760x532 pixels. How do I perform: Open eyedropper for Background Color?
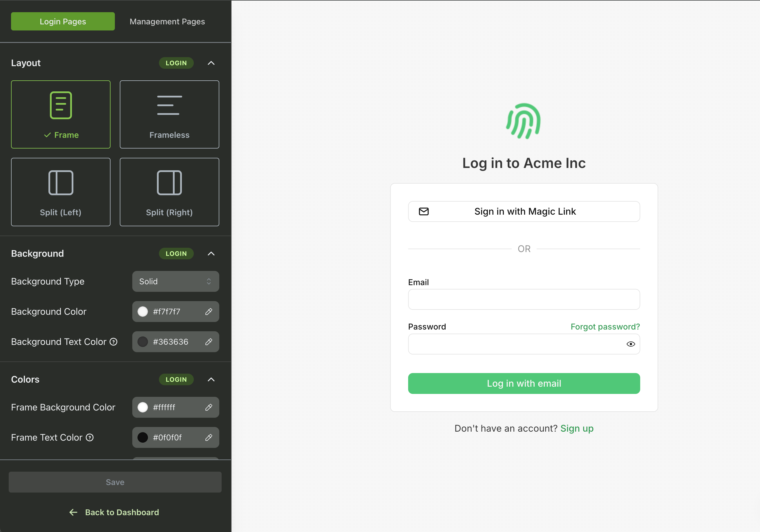click(x=209, y=312)
